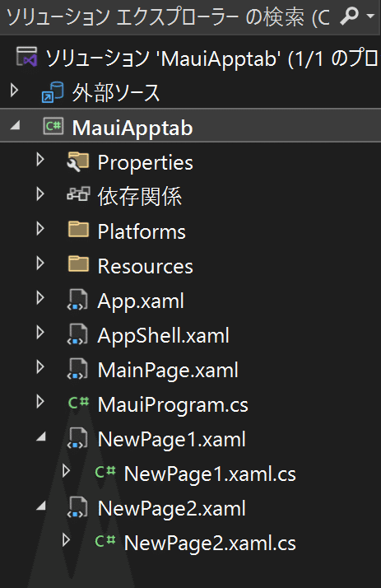Click the NewPage2.xaml.cs C# icon

[105, 541]
